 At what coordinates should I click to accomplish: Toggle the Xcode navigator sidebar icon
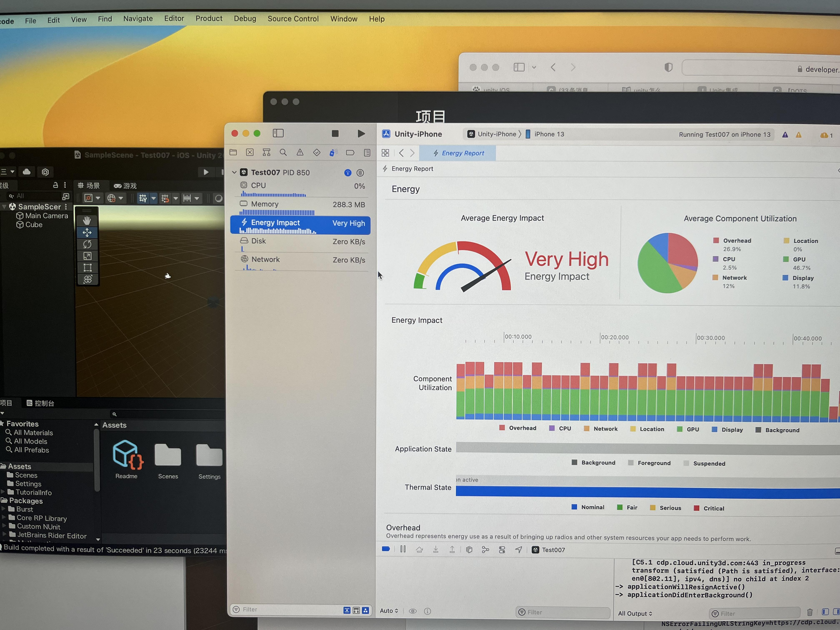point(278,133)
